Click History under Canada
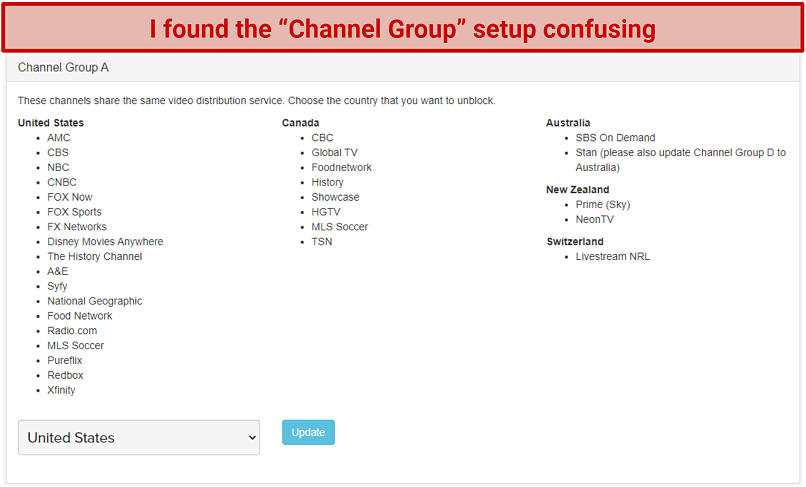Image resolution: width=806 pixels, height=487 pixels. click(x=327, y=183)
